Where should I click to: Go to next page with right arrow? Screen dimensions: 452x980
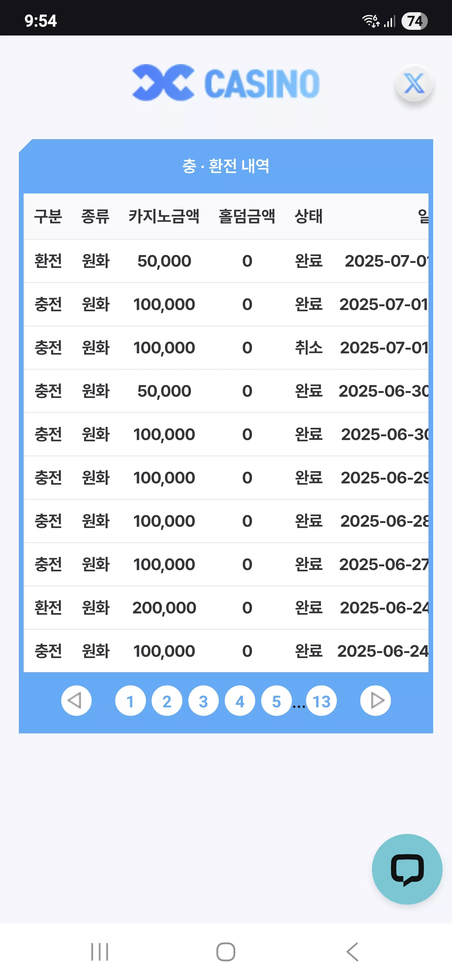point(375,700)
